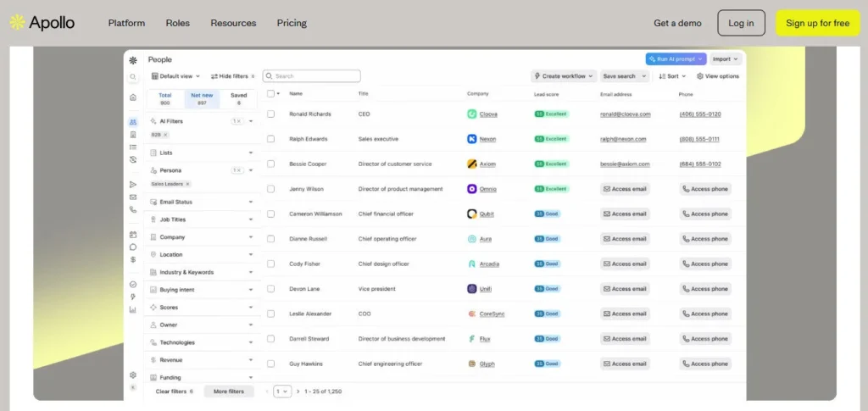This screenshot has width=868, height=411.
Task: Click the Omnio company logo icon
Action: 471,189
